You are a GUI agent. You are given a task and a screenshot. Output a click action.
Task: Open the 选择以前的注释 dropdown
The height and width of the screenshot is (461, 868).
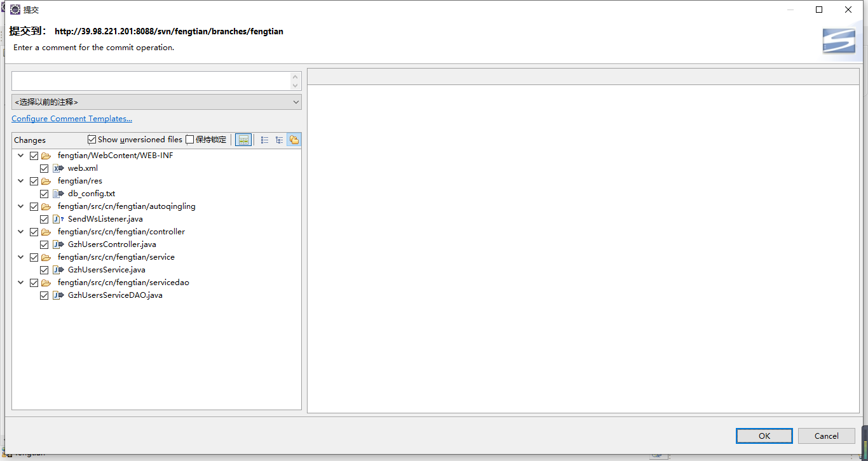tap(156, 102)
